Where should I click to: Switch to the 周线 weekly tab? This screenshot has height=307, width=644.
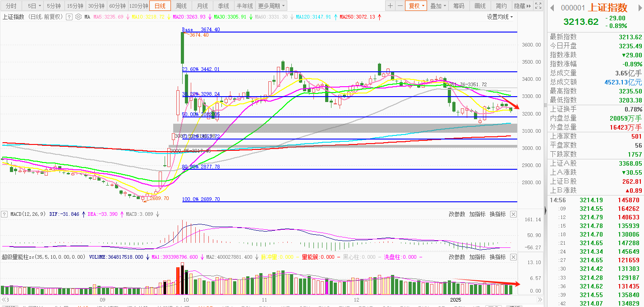181,6
